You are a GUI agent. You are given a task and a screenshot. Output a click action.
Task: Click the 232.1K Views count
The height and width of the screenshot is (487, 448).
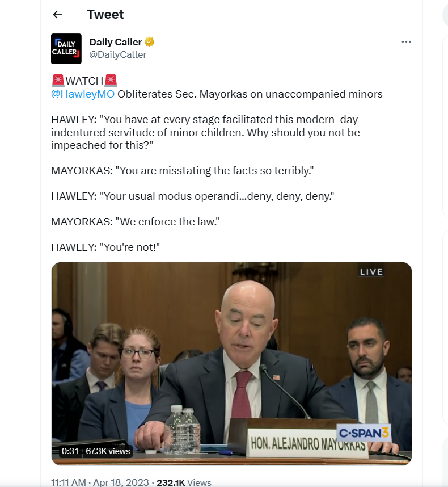pyautogui.click(x=184, y=482)
